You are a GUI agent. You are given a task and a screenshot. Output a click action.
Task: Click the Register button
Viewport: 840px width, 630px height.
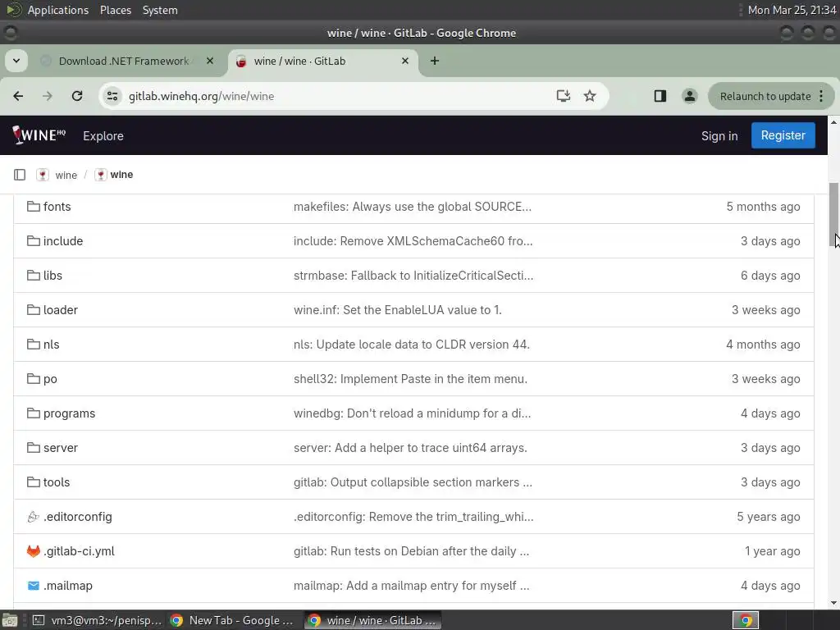(x=783, y=135)
